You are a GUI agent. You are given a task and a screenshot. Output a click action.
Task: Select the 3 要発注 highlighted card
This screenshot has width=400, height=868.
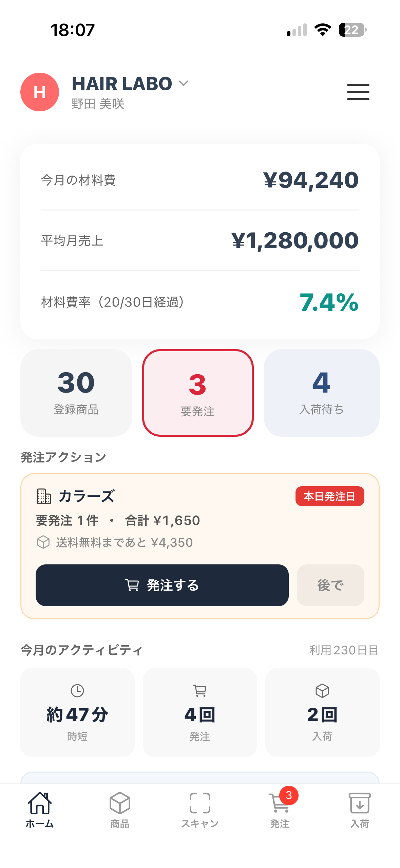(198, 393)
